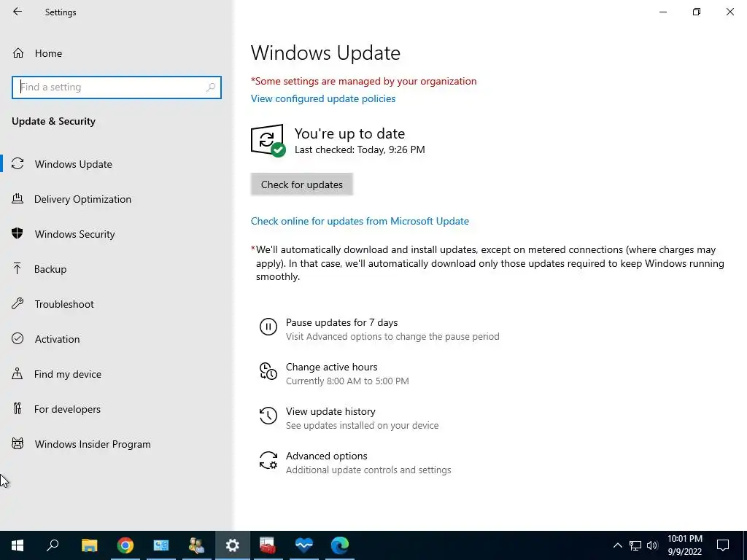Viewport: 747px width, 560px height.
Task: Click the pause icon beside Pause updates
Action: pos(268,327)
